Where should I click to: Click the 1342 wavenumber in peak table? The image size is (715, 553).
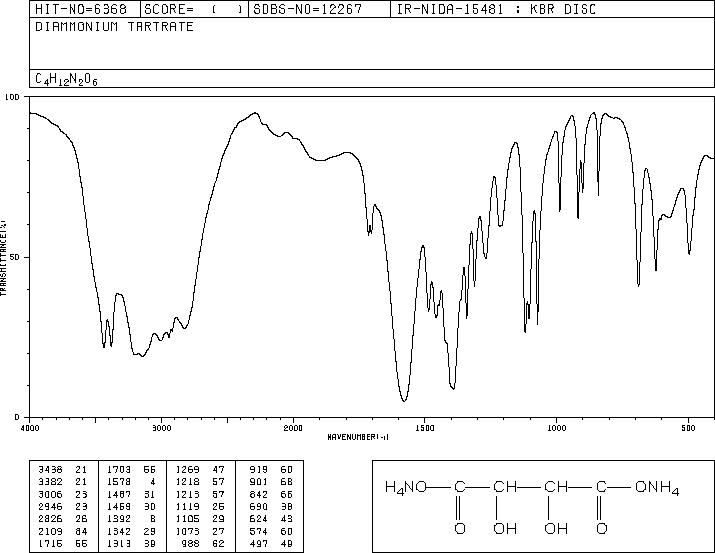(x=119, y=531)
